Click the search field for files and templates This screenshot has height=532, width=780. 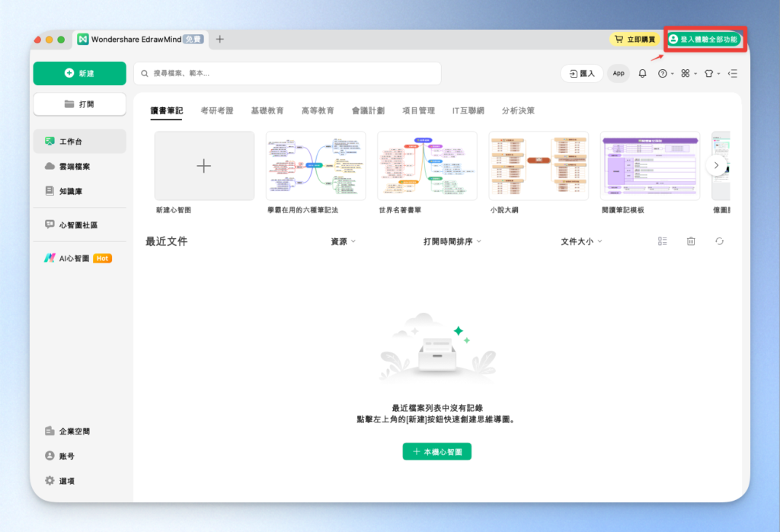287,73
